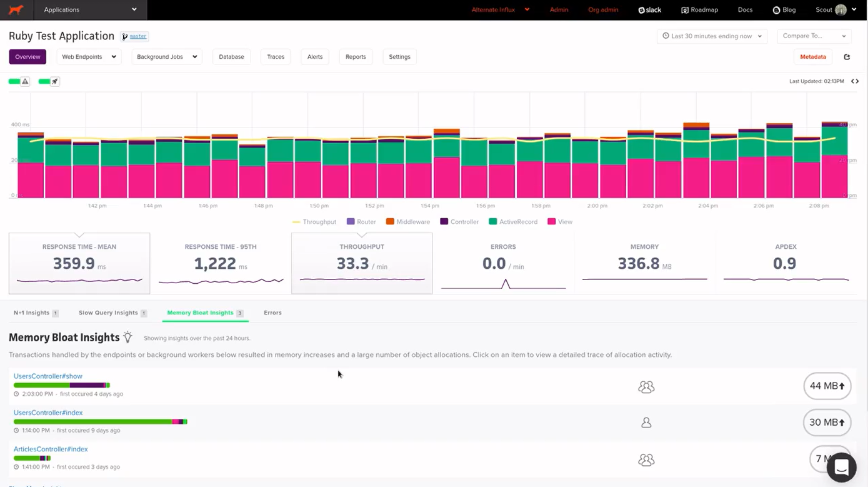868x487 pixels.
Task: Go to the Settings tab
Action: [x=399, y=57]
